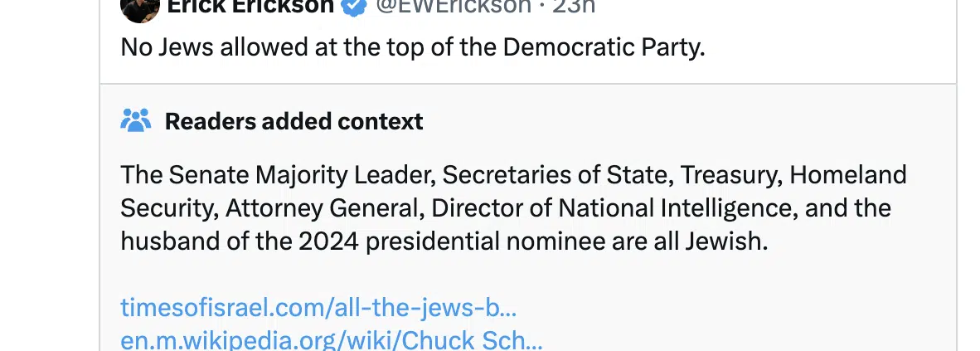
Task: Click the blue verified badge
Action: click(x=355, y=7)
